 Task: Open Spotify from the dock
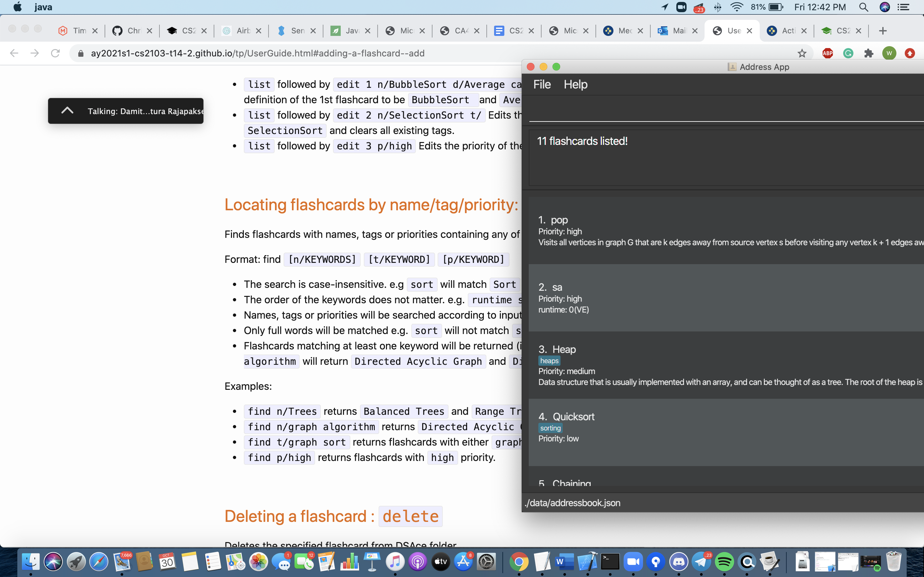724,562
